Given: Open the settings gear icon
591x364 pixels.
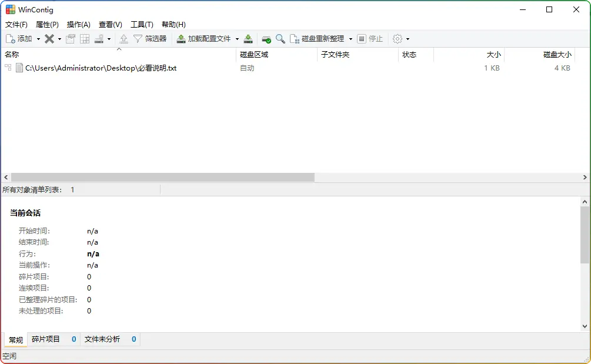Looking at the screenshot, I should (x=398, y=39).
